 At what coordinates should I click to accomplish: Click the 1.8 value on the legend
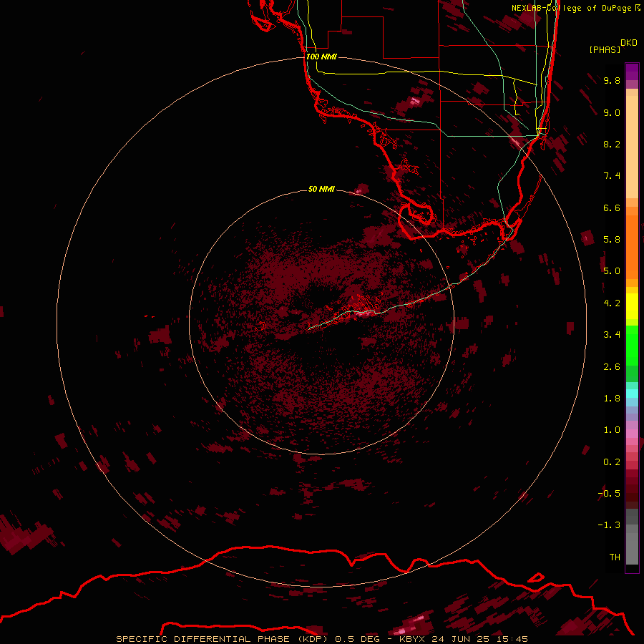coord(612,399)
